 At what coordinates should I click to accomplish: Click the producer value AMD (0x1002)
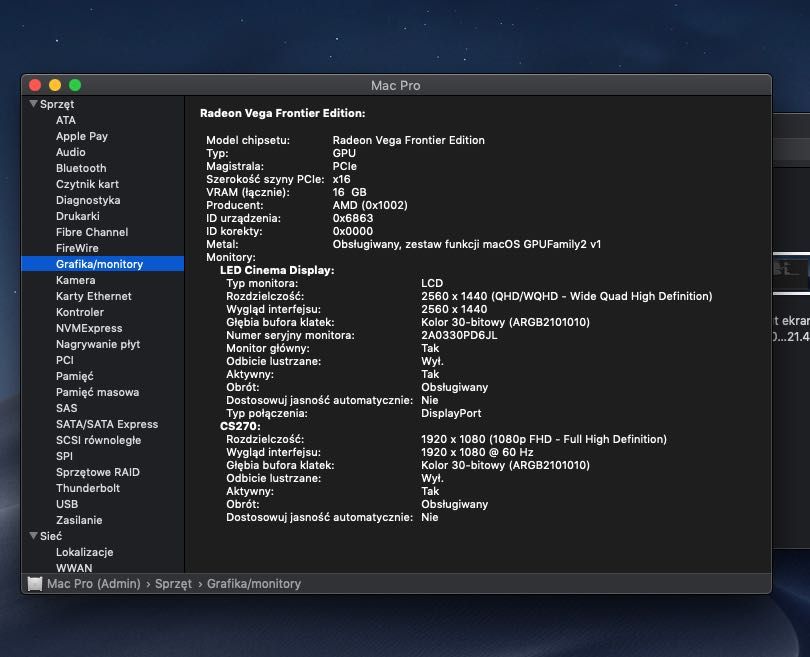click(x=370, y=205)
